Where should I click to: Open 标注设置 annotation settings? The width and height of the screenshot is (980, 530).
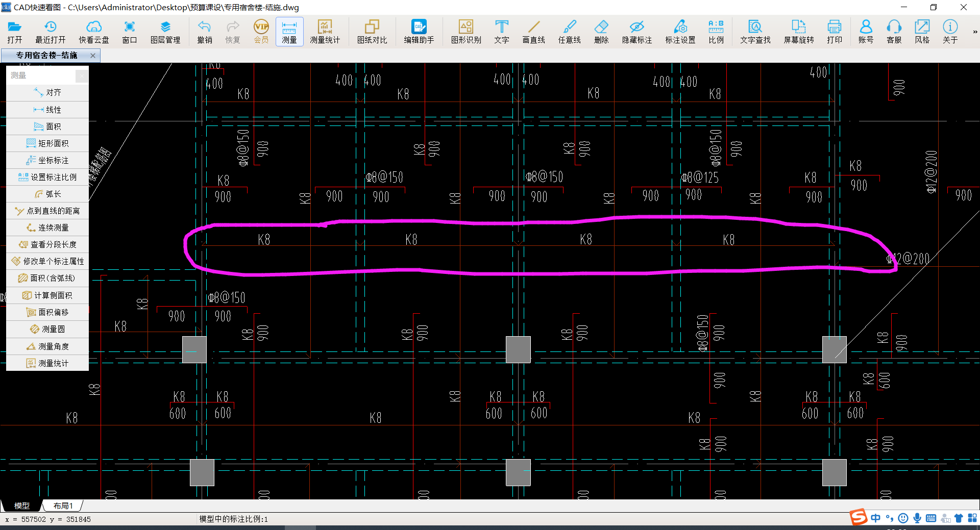point(680,32)
